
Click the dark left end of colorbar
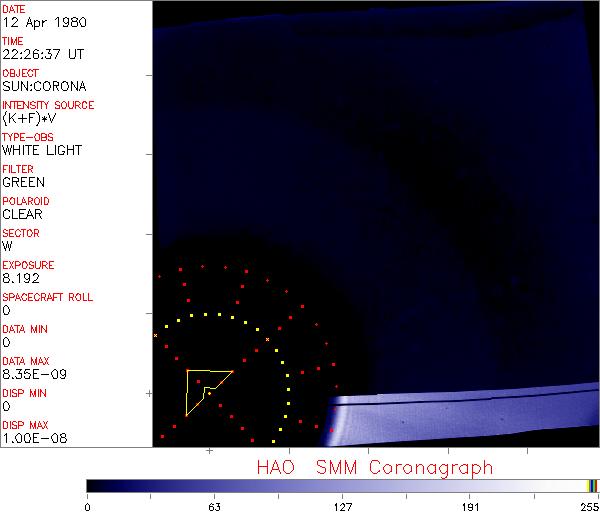[x=95, y=486]
